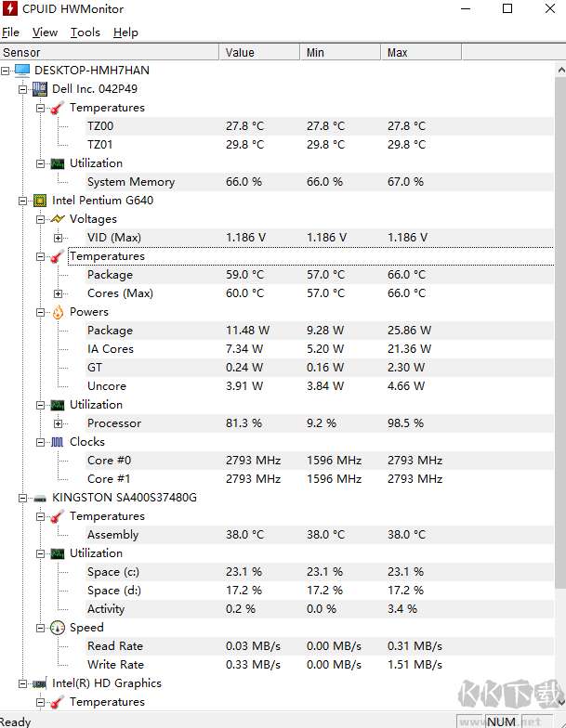Click the Voltages icon
The height and width of the screenshot is (728, 566).
point(58,219)
